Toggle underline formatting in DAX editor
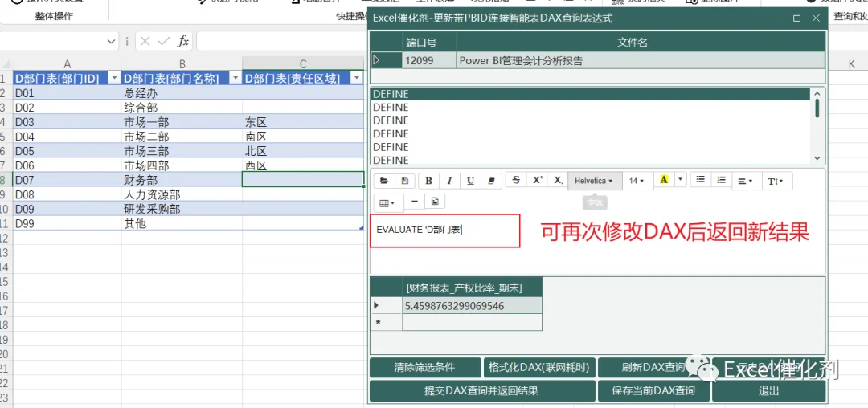 pos(470,181)
